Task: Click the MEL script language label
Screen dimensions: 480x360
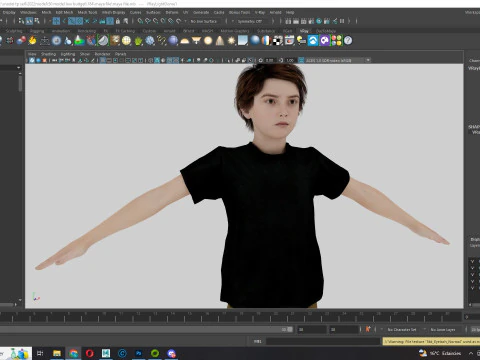Action: coord(258,341)
